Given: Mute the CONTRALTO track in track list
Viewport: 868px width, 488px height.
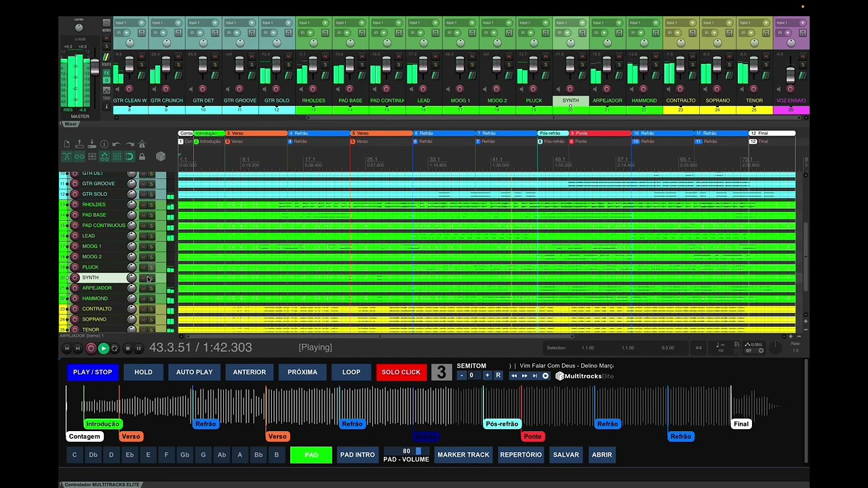Looking at the screenshot, I should coord(143,309).
